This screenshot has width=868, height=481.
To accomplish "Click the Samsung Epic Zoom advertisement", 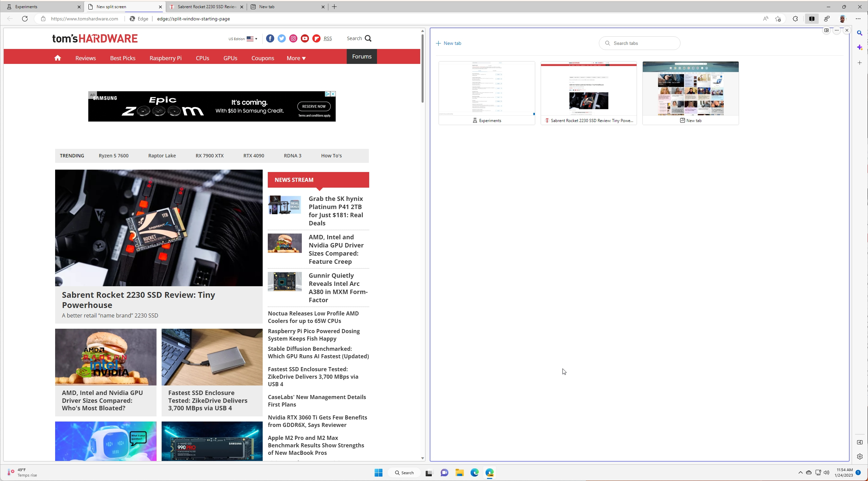I will (212, 106).
